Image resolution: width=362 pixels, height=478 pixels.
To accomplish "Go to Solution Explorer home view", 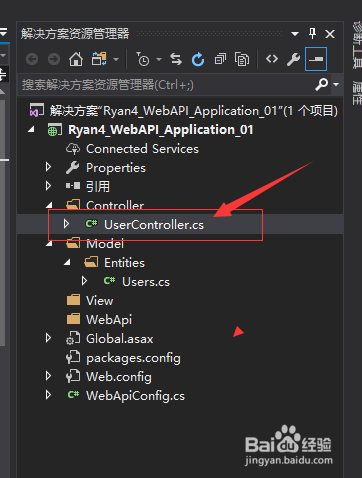I will click(x=76, y=59).
